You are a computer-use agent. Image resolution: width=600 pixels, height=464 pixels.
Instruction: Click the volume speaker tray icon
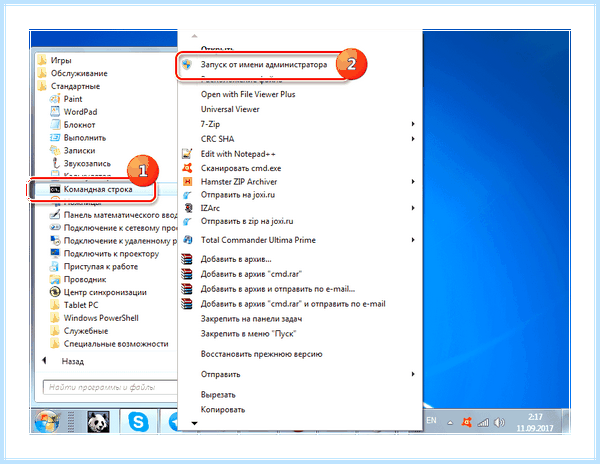499,422
